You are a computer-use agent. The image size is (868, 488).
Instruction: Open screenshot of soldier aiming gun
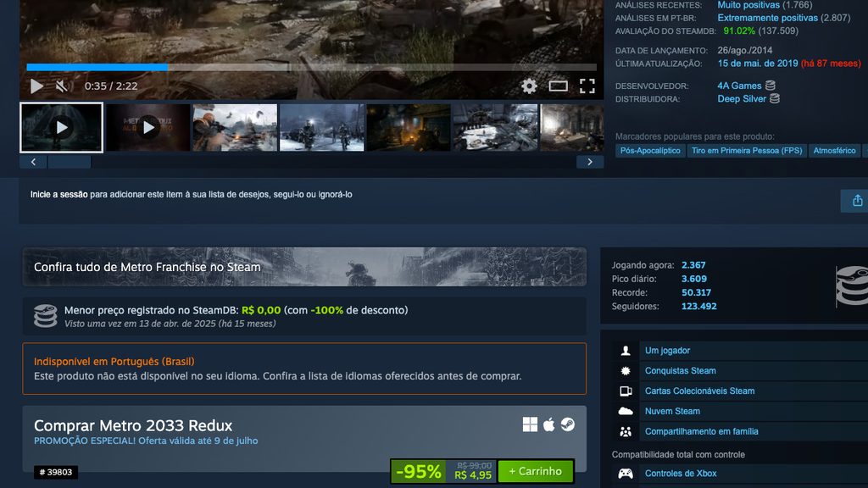(x=236, y=127)
